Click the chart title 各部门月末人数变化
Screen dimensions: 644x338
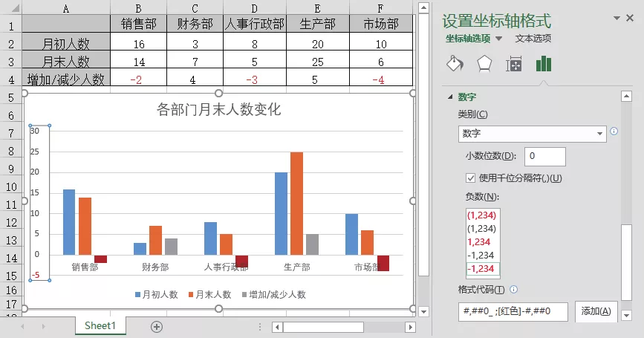[x=218, y=110]
